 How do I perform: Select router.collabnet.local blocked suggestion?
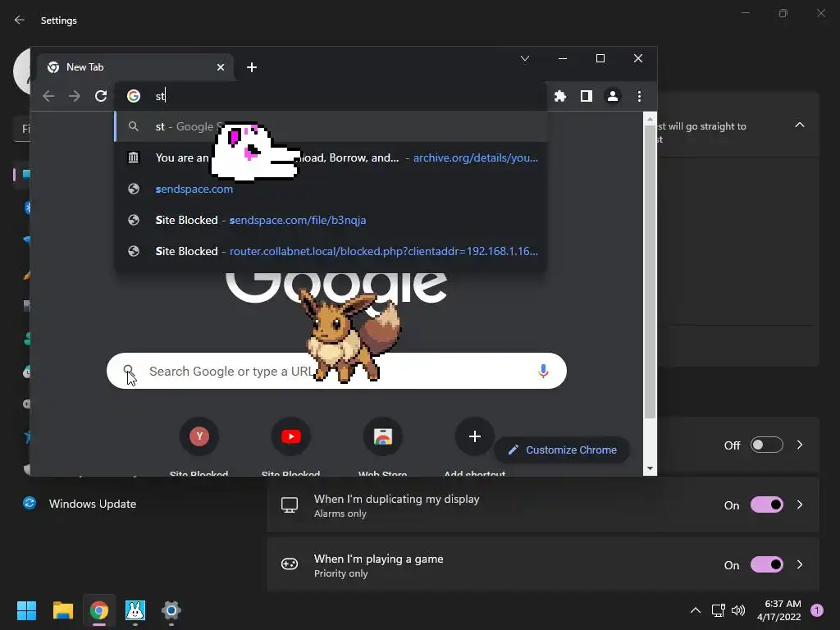331,251
